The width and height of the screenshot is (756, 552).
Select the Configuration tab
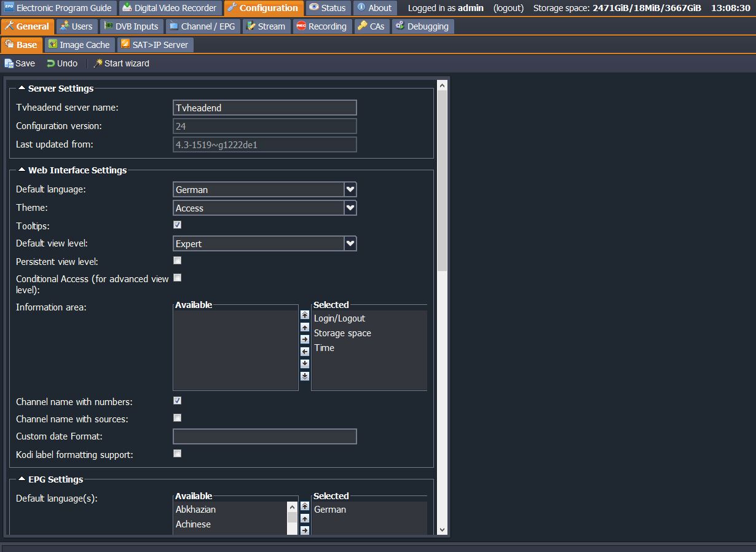pyautogui.click(x=263, y=8)
